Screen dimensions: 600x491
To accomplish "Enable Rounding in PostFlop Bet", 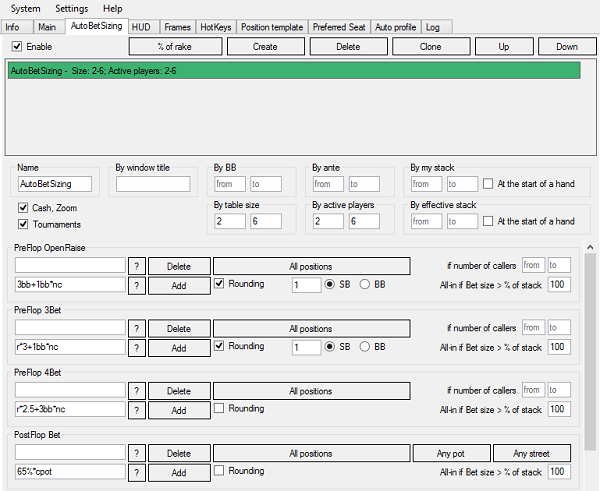I will [x=219, y=471].
